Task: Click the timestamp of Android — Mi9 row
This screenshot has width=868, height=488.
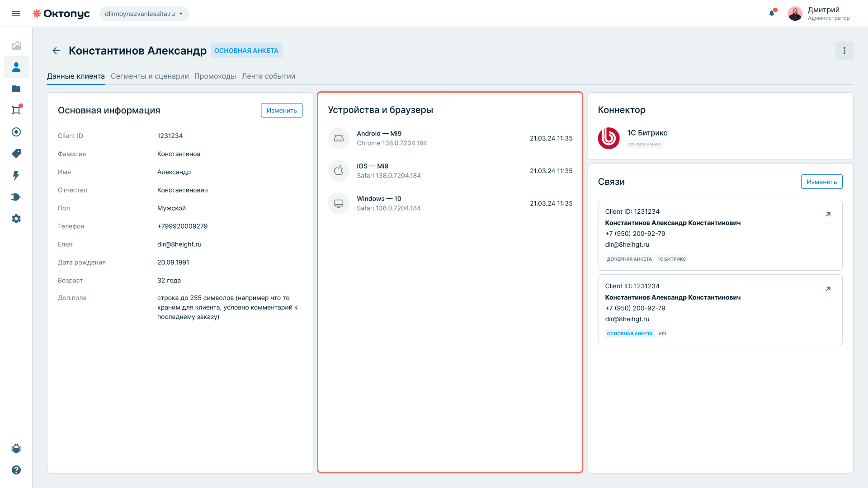Action: tap(551, 138)
